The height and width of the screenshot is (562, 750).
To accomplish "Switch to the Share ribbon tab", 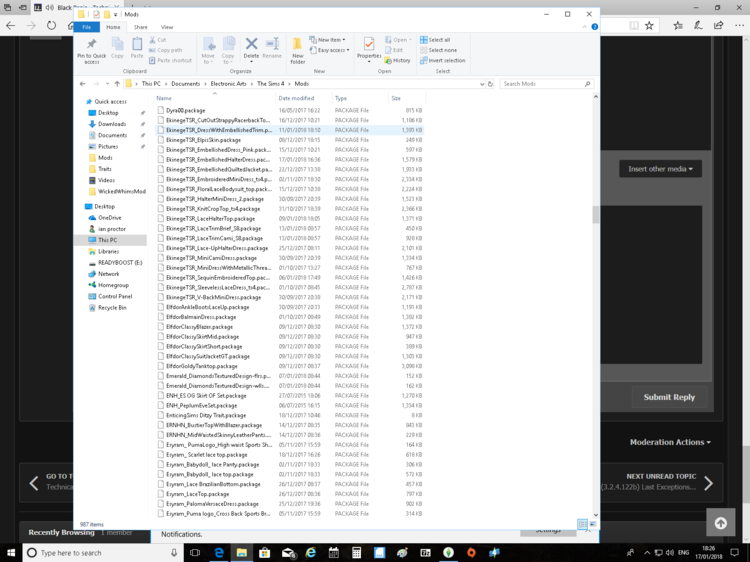I will 141,27.
